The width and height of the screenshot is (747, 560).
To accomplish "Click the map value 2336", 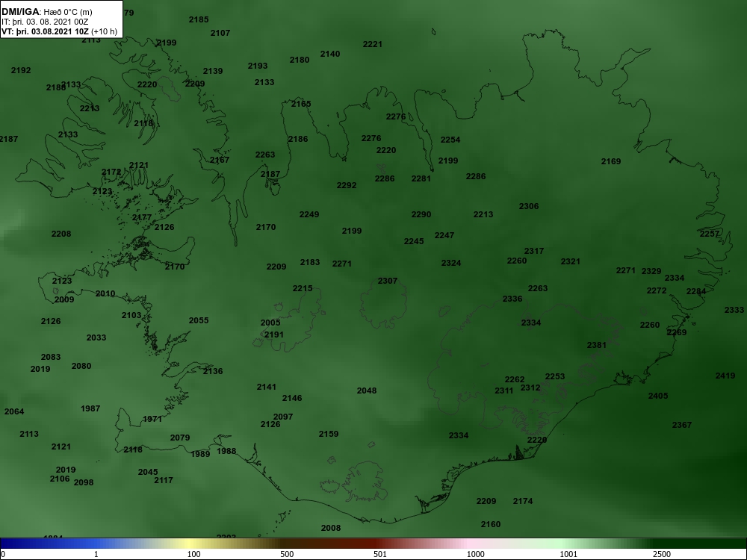I will 512,299.
